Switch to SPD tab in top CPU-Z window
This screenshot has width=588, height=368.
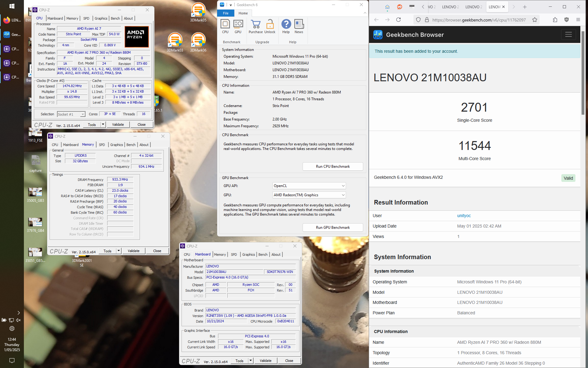click(x=86, y=18)
